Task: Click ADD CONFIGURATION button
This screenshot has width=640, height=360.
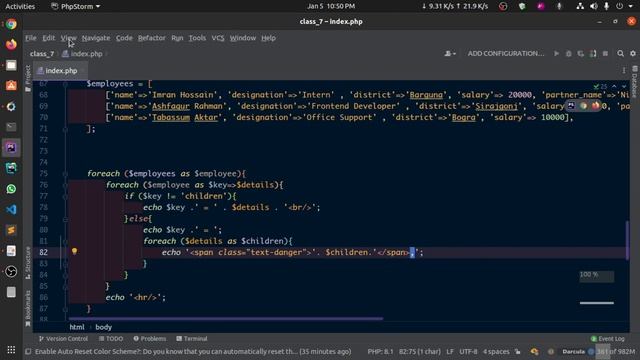Action: coord(506,53)
